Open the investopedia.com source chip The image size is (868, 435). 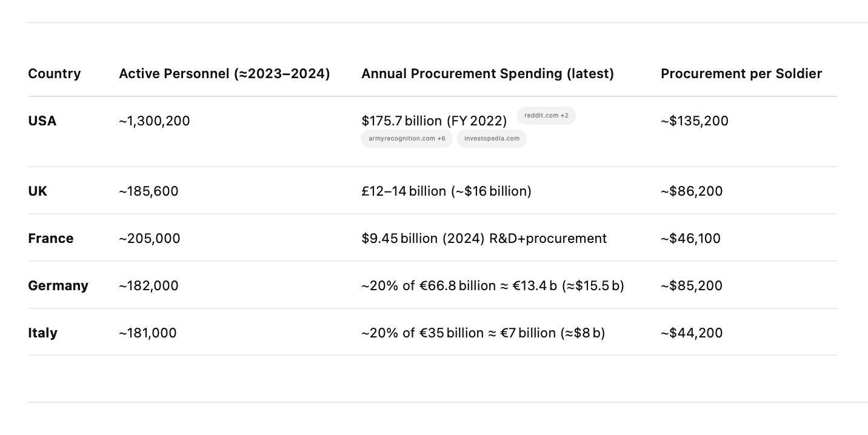(492, 138)
